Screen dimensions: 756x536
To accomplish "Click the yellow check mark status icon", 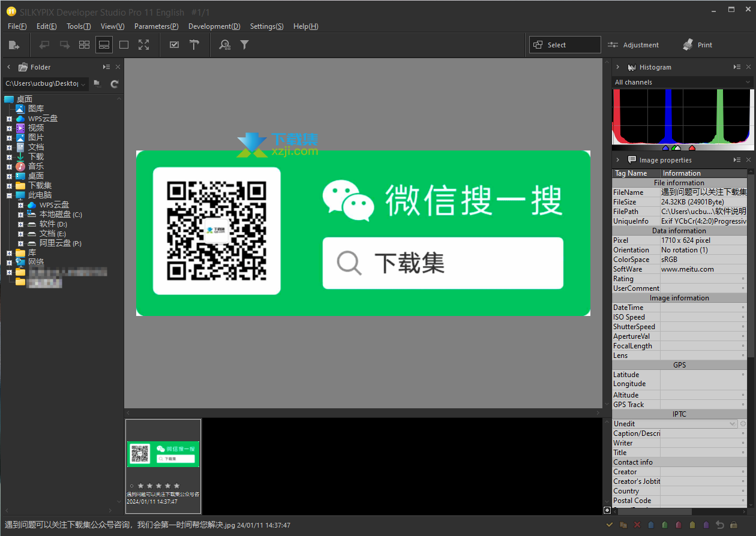I will point(610,525).
